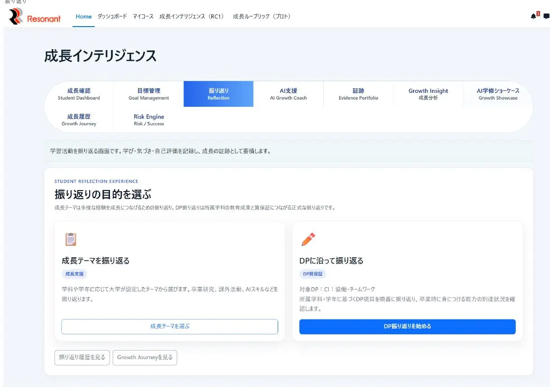Click the 成長インテリジェンス page title
This screenshot has height=392, width=550.
point(101,56)
